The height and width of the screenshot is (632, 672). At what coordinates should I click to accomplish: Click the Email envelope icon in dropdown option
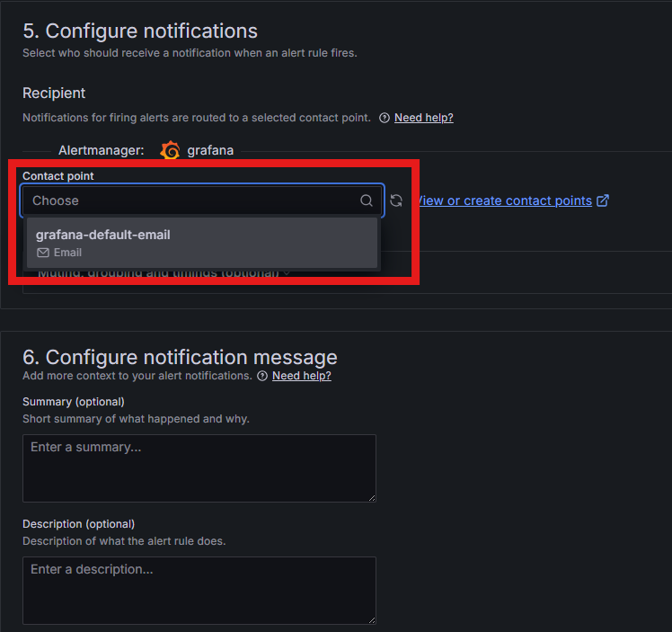[x=43, y=253]
